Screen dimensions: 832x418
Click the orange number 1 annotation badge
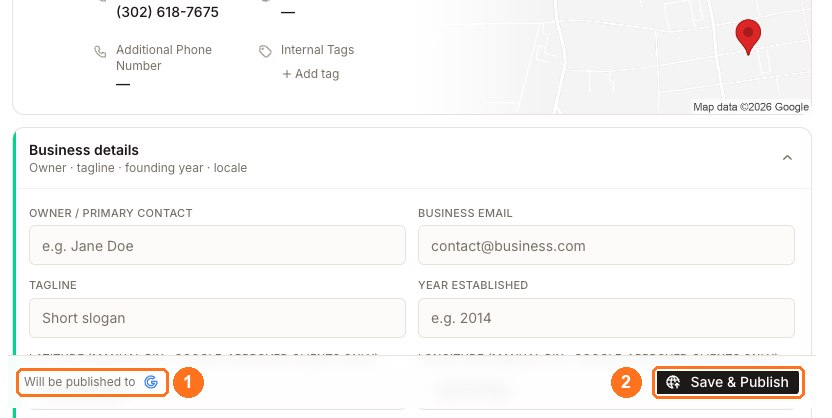(187, 382)
